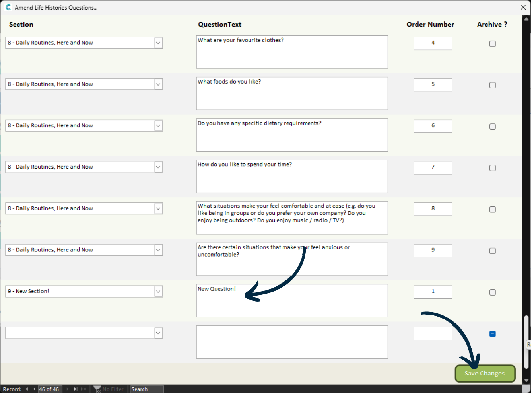Tick Archive for favourite clothes question
The height and width of the screenshot is (393, 532).
click(492, 44)
